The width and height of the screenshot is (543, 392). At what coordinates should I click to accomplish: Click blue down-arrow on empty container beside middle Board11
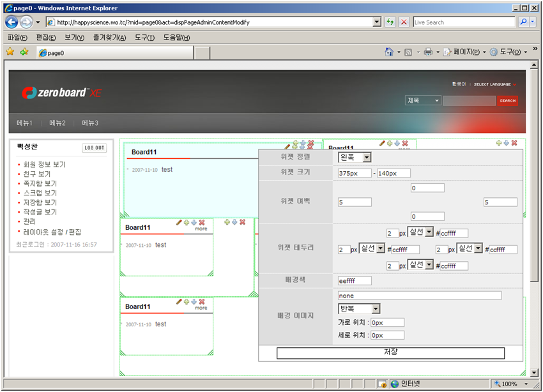click(235, 222)
